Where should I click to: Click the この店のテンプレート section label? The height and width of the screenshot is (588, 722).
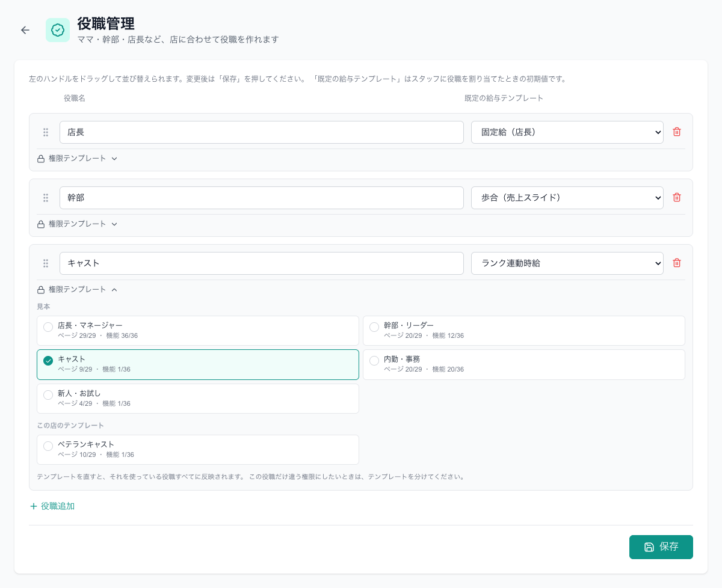[70, 426]
